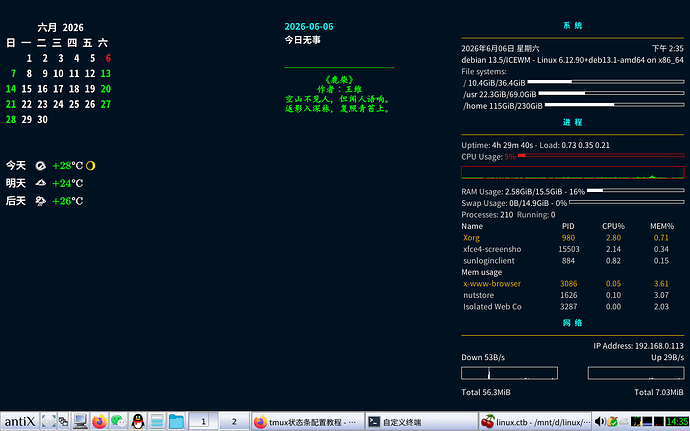Activate the tmux状态条配置教程 Firefox window
This screenshot has height=431, width=690.
[308, 422]
